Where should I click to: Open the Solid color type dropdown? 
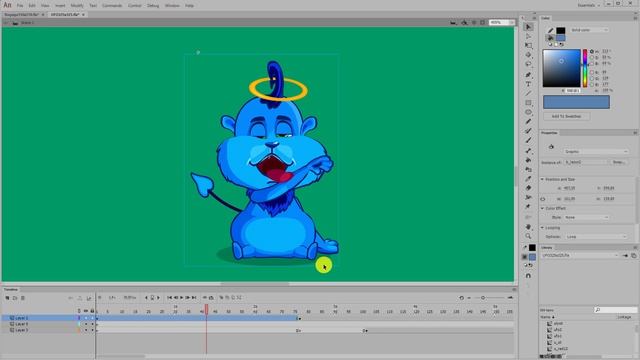click(x=589, y=30)
